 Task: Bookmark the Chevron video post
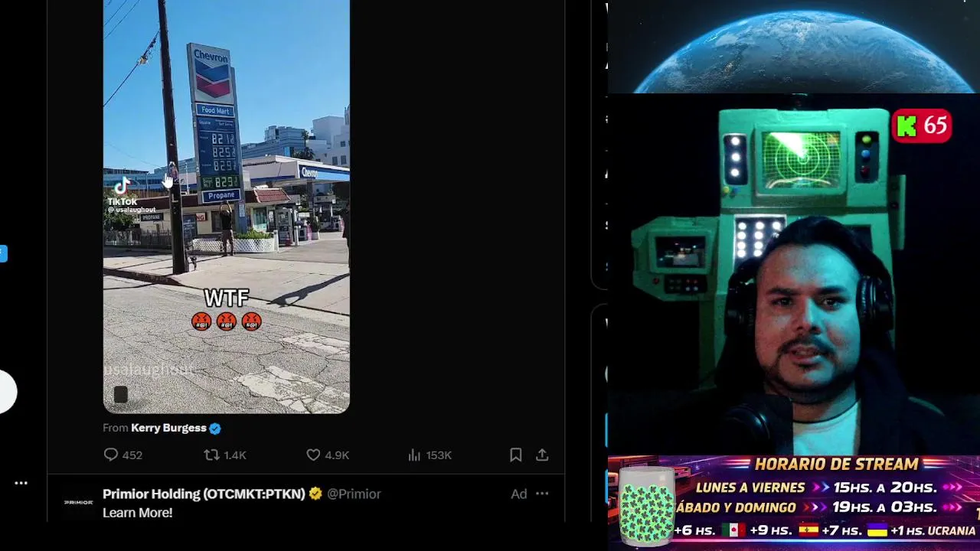pos(516,455)
